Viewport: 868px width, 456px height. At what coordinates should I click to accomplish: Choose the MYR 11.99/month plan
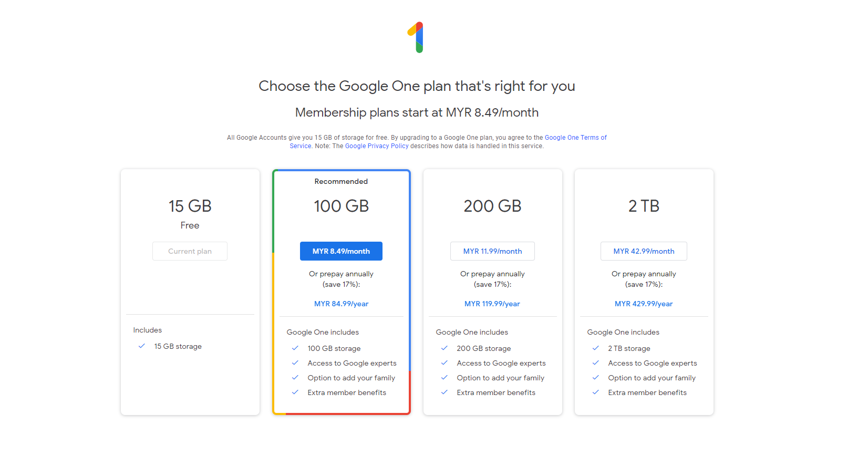click(492, 251)
